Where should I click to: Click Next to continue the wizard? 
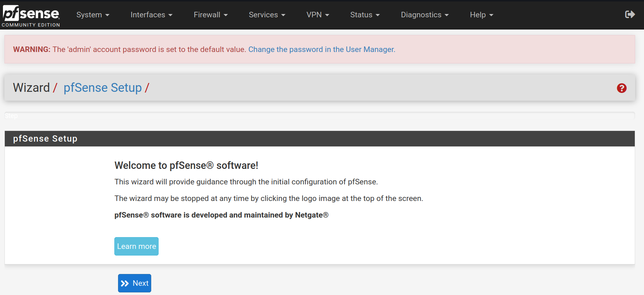pyautogui.click(x=135, y=283)
